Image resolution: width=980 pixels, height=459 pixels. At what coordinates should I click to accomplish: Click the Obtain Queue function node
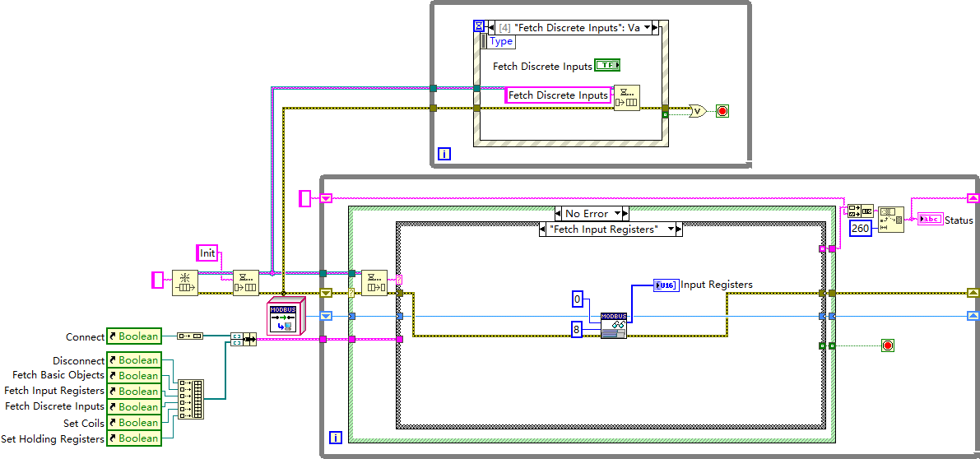[184, 283]
